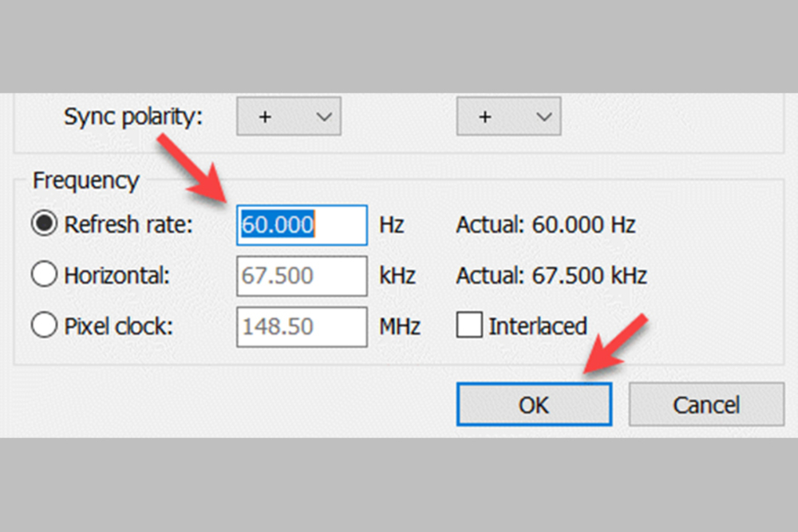Click the "Actual: 60.000 Hz" text

pyautogui.click(x=545, y=225)
